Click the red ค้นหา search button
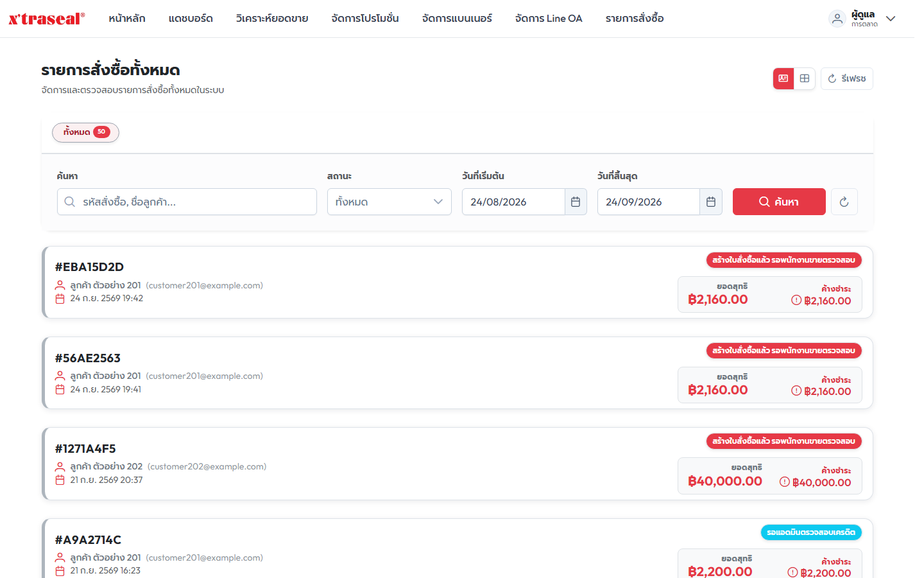Image resolution: width=924 pixels, height=578 pixels. (779, 202)
